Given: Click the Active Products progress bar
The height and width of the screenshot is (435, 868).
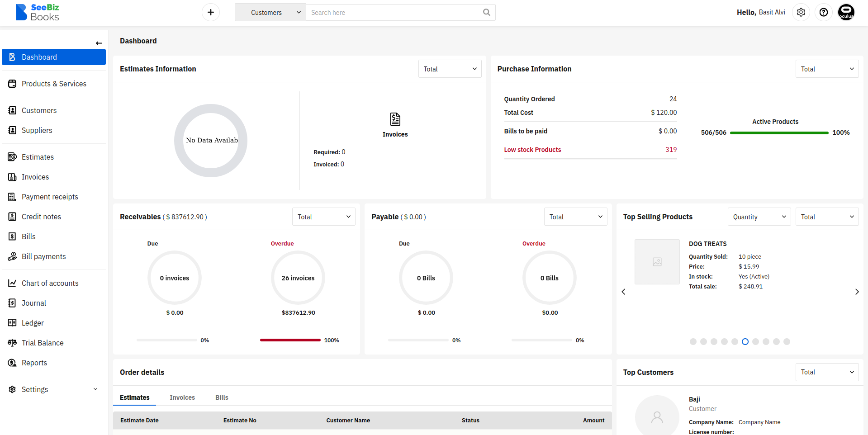Looking at the screenshot, I should click(779, 133).
